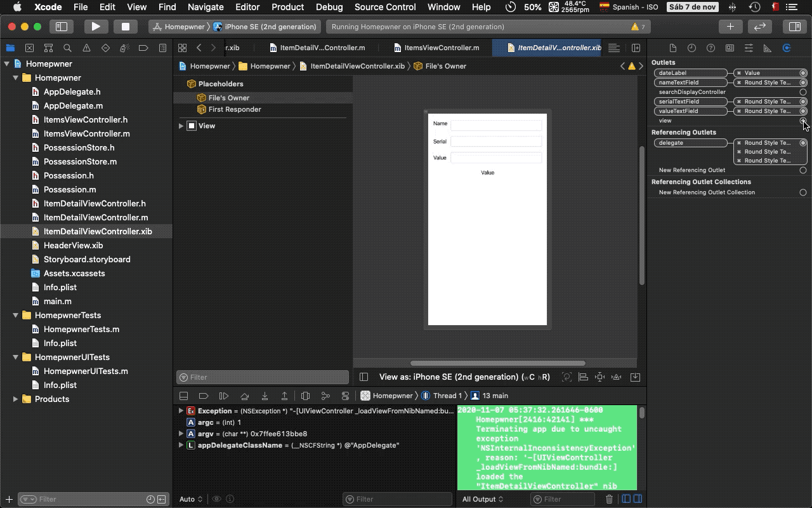This screenshot has width=812, height=508.
Task: Open the Breakpoint navigator tag icon
Action: click(x=143, y=48)
